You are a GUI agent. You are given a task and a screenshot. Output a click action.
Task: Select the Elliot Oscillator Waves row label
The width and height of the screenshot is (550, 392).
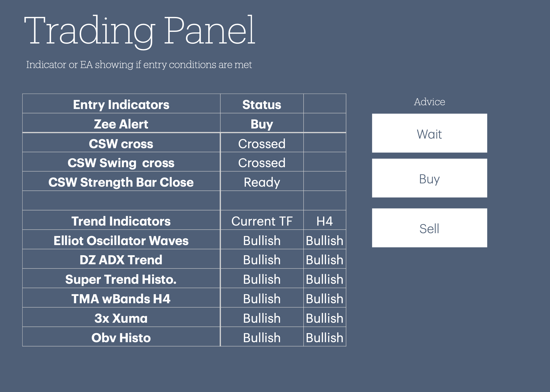click(121, 241)
